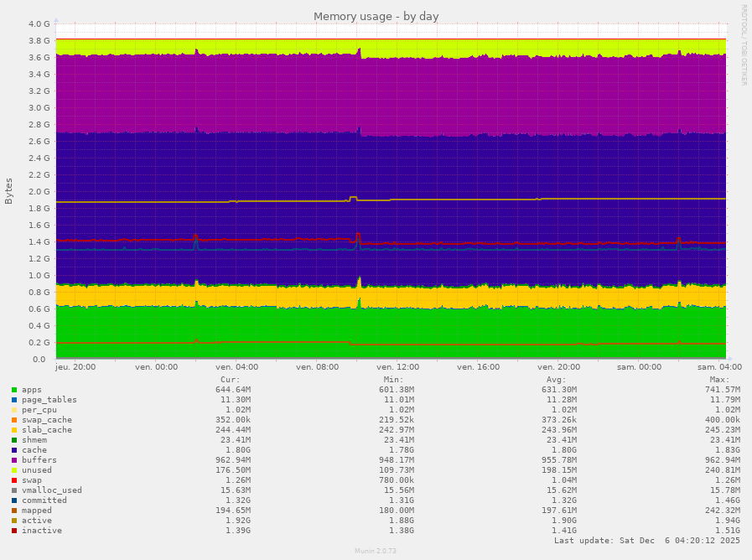The height and width of the screenshot is (560, 752).
Task: Open the Memory usage graph title
Action: 376,16
